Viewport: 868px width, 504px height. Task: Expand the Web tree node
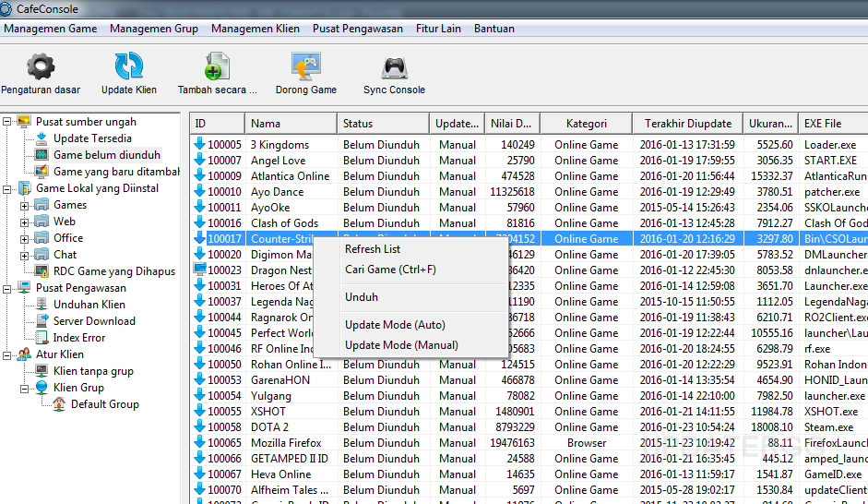tap(24, 222)
